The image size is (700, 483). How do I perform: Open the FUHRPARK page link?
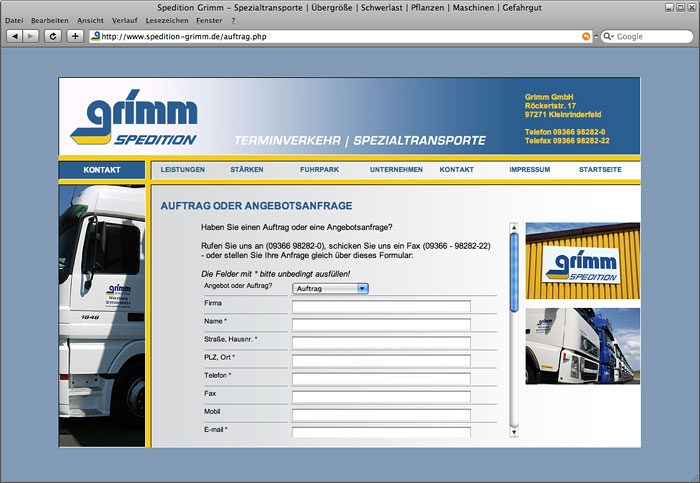pyautogui.click(x=320, y=170)
